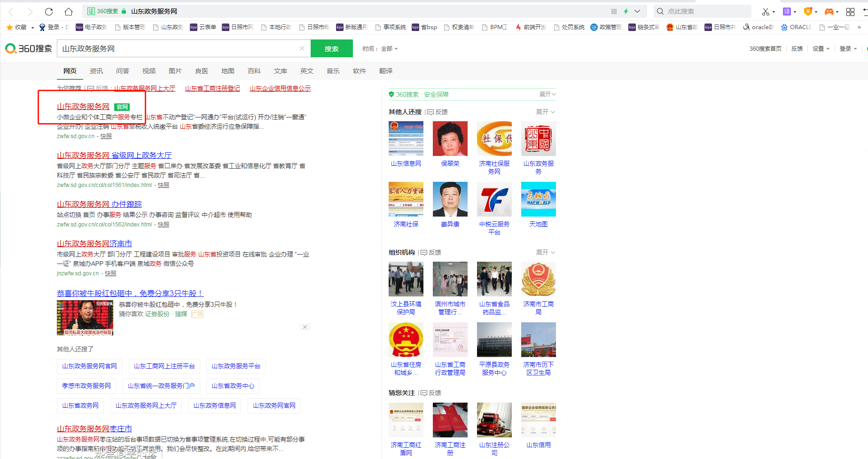Click the browser refresh icon
Viewport: 868px width, 459px height.
point(49,12)
